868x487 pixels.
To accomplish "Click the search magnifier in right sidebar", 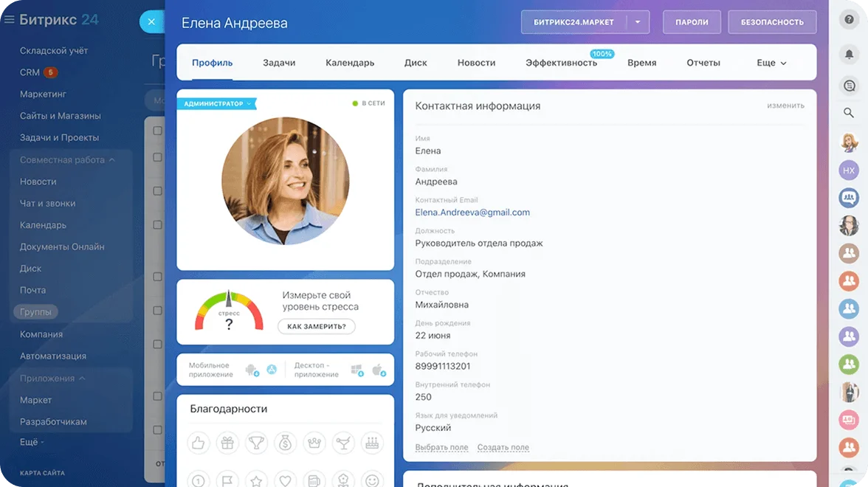I will pos(849,113).
